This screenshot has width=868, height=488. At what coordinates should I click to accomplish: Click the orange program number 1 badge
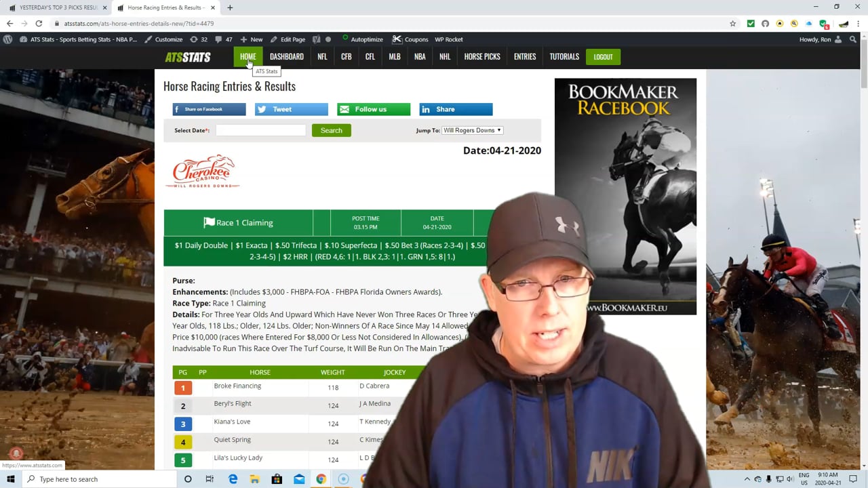click(x=182, y=388)
